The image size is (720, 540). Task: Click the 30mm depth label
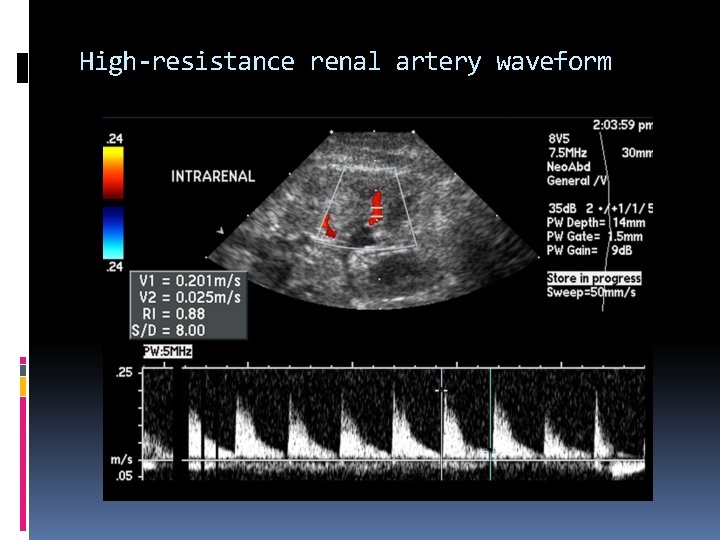[x=637, y=153]
